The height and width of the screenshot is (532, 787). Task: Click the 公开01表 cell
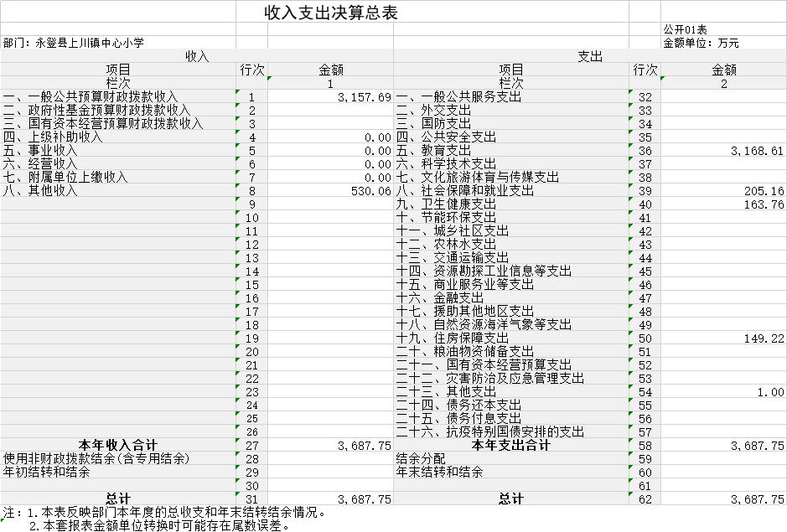(685, 29)
